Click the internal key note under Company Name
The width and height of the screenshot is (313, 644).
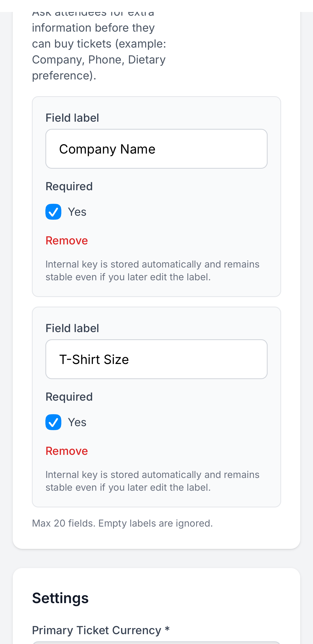152,270
